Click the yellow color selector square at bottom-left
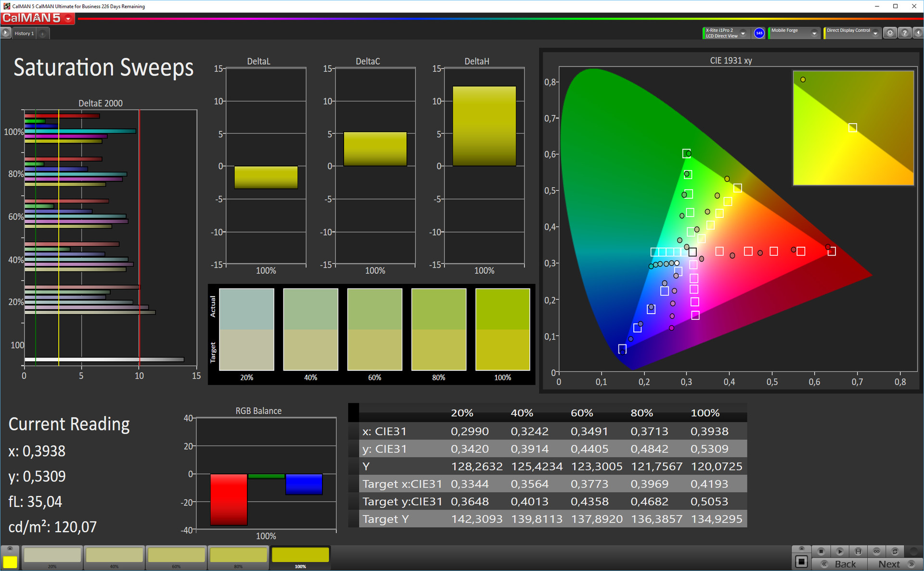The height and width of the screenshot is (571, 924). click(10, 561)
